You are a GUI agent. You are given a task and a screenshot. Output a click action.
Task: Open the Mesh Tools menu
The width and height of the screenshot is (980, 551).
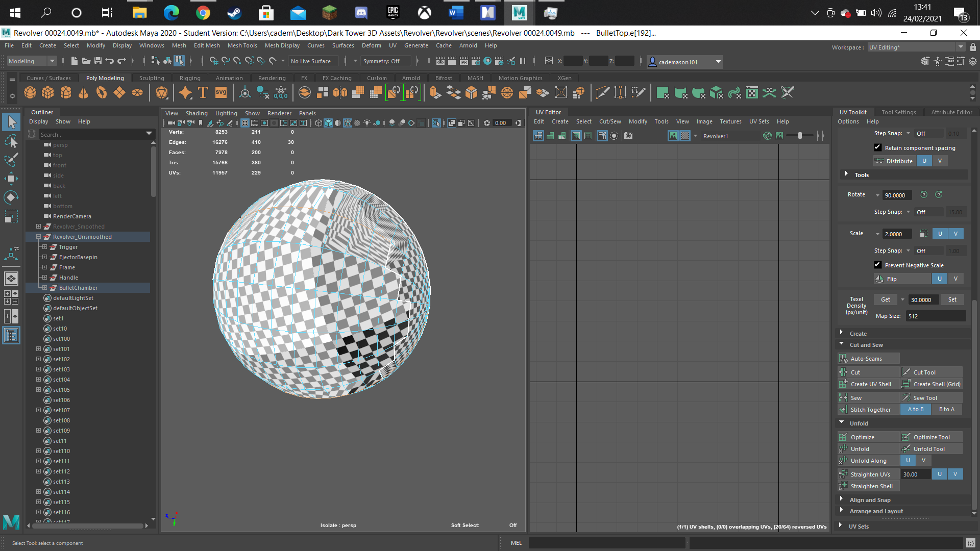coord(242,45)
